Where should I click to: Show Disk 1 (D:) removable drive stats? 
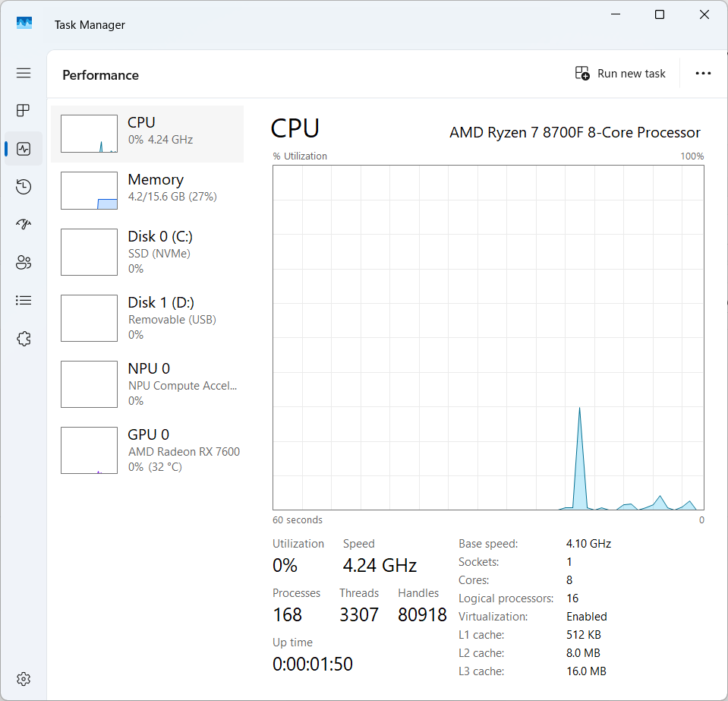tap(147, 318)
